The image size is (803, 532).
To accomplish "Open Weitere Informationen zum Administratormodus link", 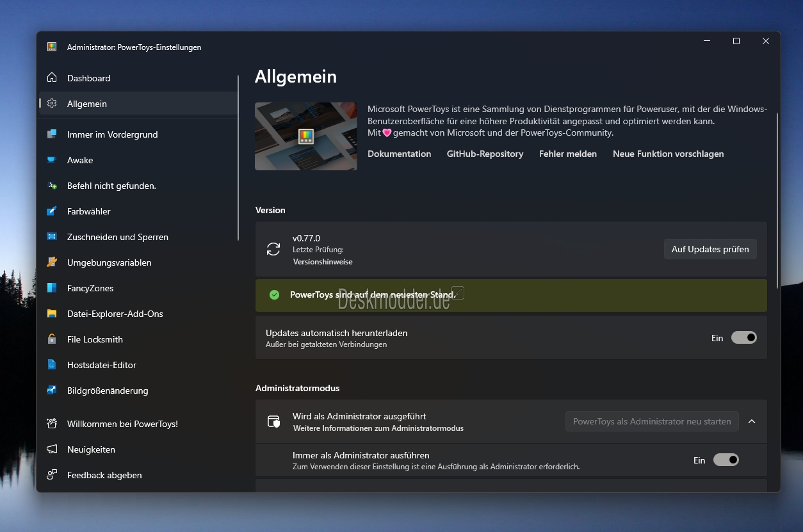I will [378, 428].
